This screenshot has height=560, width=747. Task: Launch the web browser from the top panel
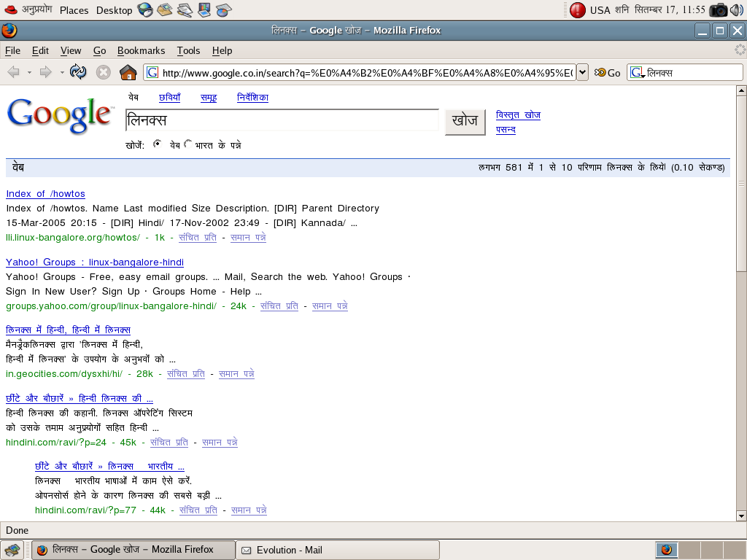click(145, 10)
